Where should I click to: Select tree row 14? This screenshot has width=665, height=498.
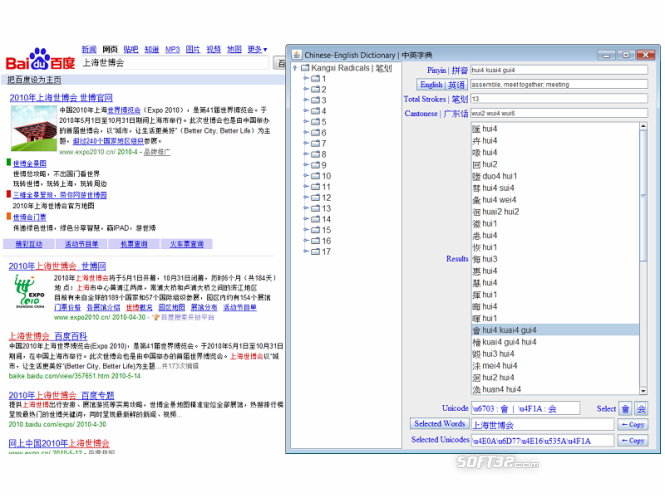321,219
